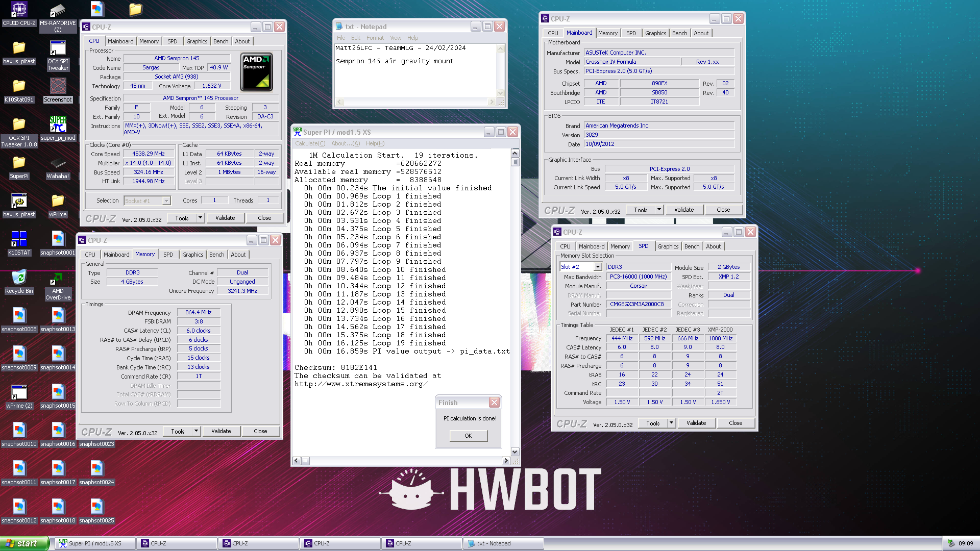Image resolution: width=980 pixels, height=551 pixels.
Task: Select Graphics tab in Mainboard window
Action: click(x=655, y=33)
